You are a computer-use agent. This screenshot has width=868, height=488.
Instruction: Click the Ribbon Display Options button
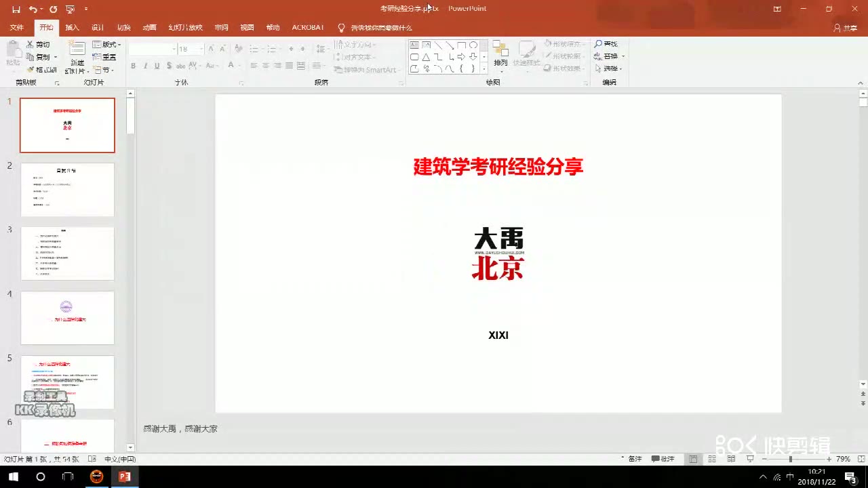(x=777, y=9)
